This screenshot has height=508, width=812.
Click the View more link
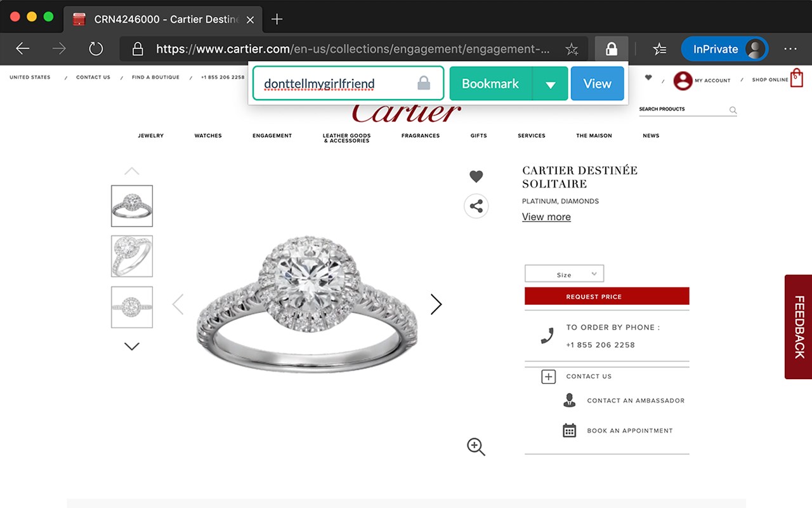[546, 217]
